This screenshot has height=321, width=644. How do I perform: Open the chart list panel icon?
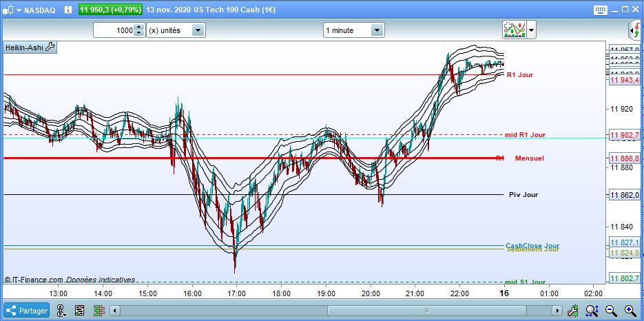click(80, 311)
